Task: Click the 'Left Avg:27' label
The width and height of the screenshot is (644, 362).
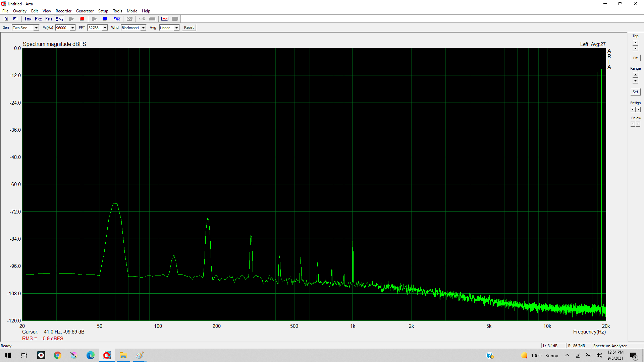Action: click(x=593, y=44)
